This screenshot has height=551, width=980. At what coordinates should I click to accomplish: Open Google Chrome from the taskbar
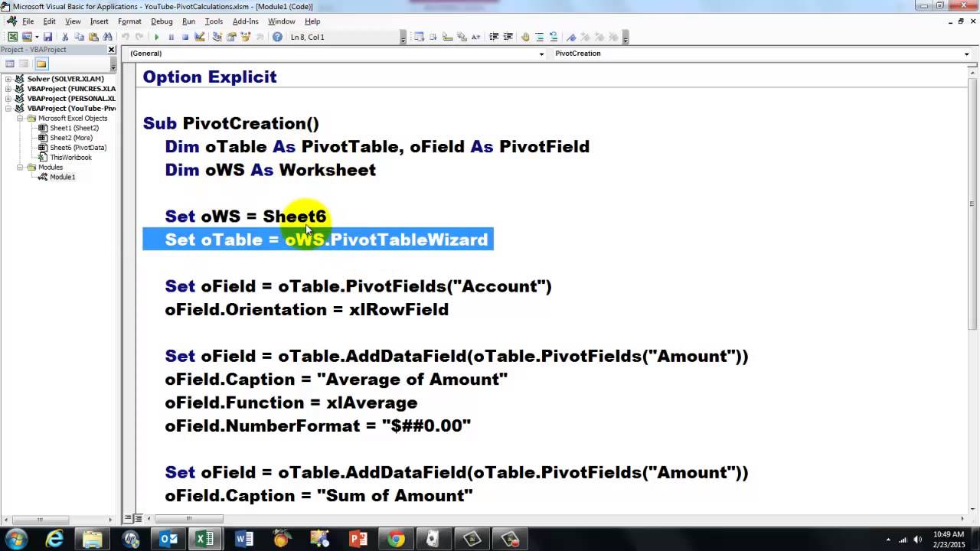coord(395,539)
